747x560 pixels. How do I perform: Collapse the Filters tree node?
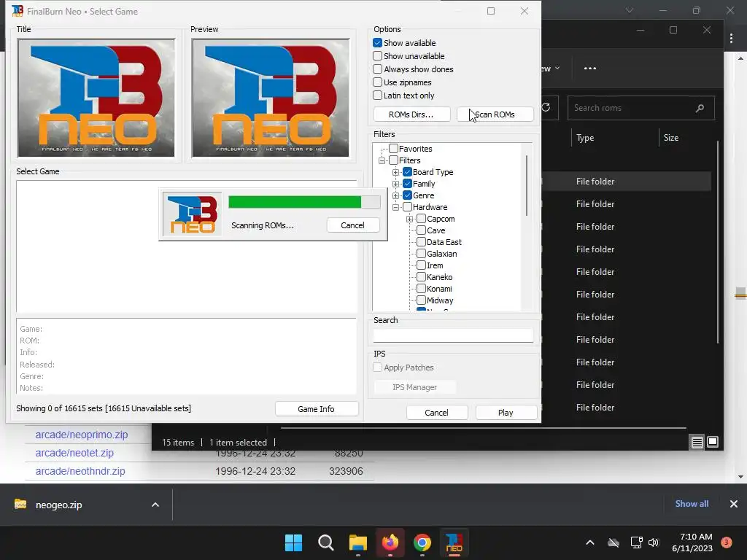pos(382,160)
